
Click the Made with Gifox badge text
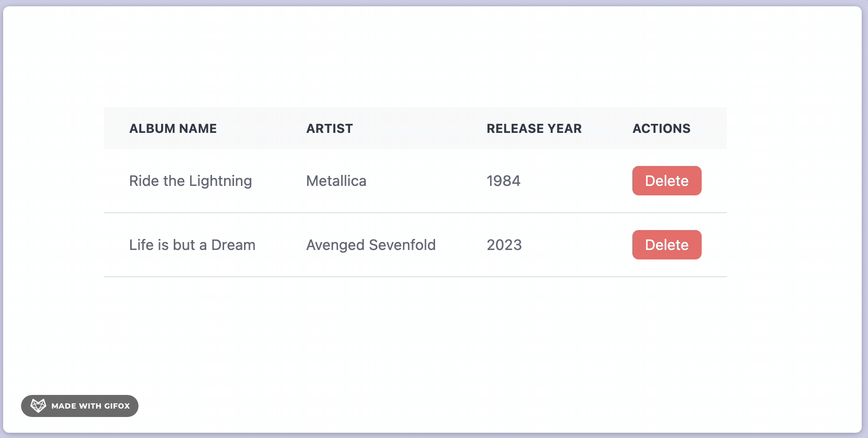90,406
